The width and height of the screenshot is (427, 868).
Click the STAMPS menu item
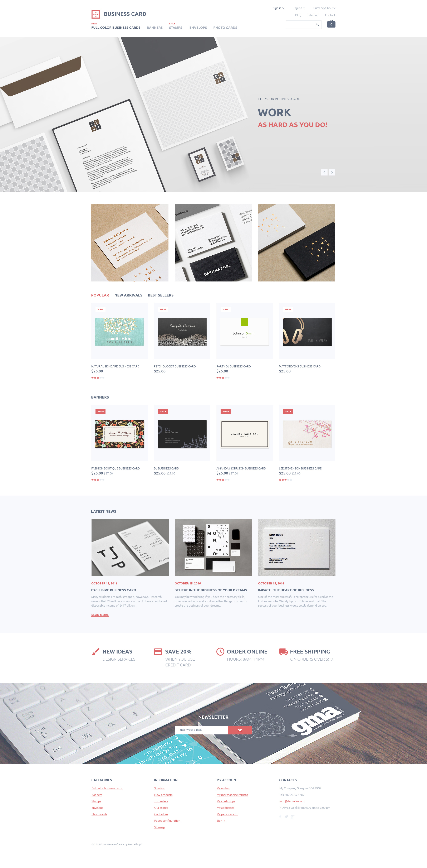click(176, 28)
